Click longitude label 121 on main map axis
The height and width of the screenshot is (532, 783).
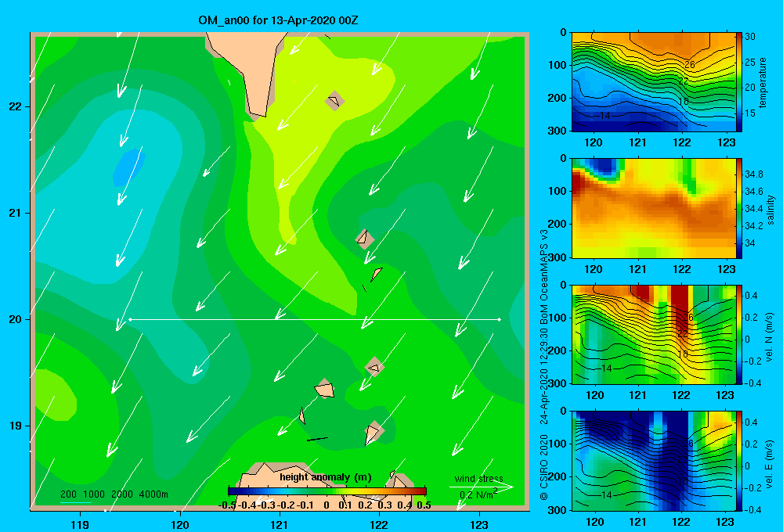pyautogui.click(x=280, y=524)
